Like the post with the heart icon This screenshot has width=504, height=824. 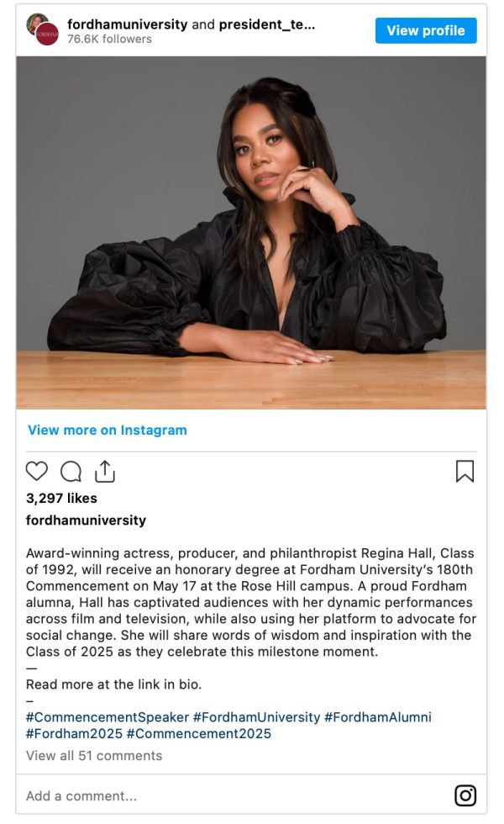(37, 471)
